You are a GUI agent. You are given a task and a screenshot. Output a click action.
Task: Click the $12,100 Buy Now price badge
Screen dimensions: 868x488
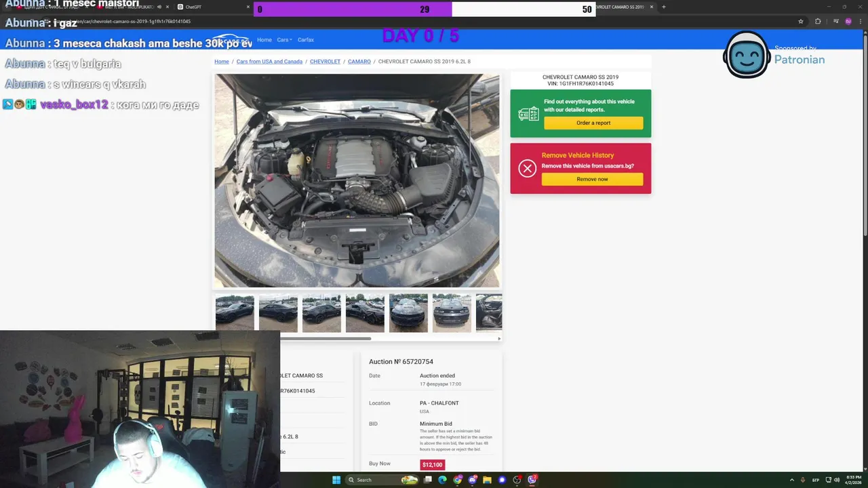click(x=432, y=465)
